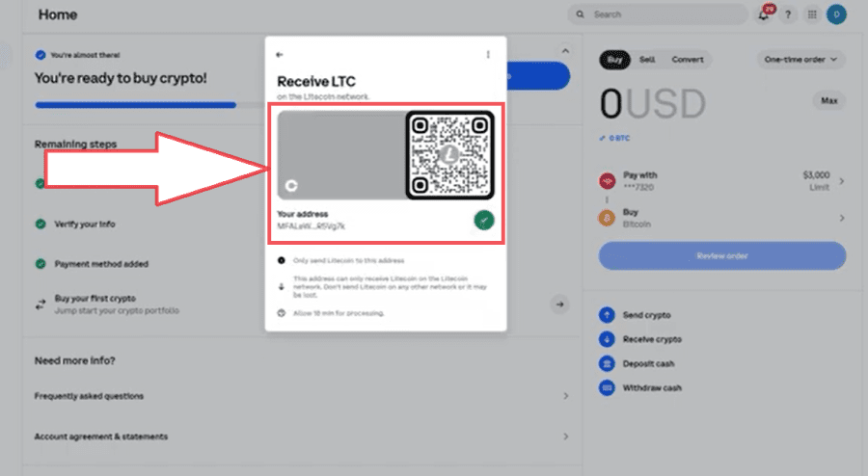
Task: Expand the Buy Bitcoin row chevron
Action: click(x=841, y=218)
